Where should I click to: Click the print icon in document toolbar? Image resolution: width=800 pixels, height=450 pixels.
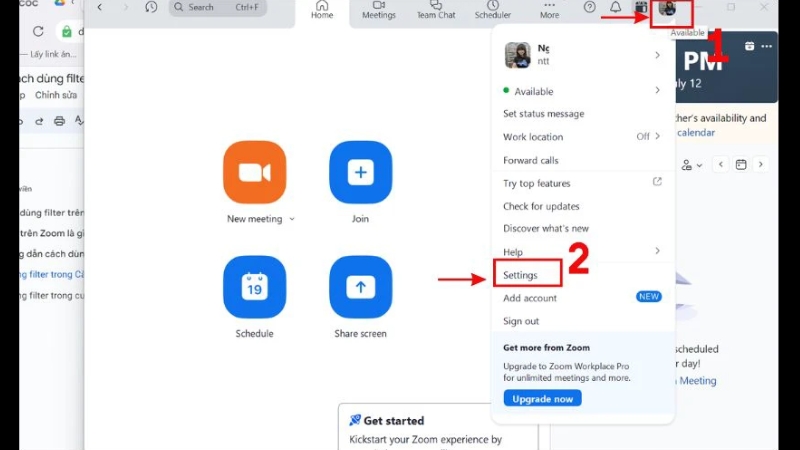pos(59,121)
